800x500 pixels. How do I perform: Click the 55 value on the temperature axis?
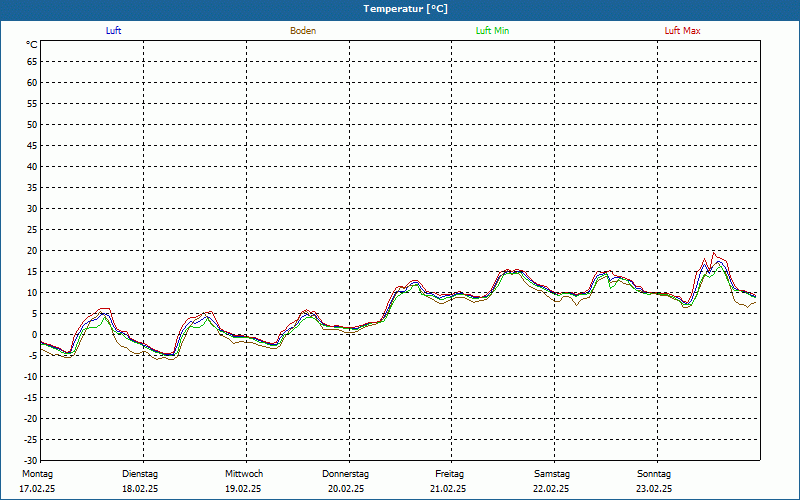click(32, 104)
